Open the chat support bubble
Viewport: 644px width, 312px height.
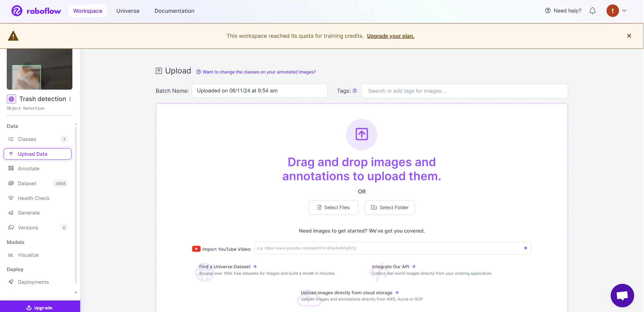(x=622, y=295)
